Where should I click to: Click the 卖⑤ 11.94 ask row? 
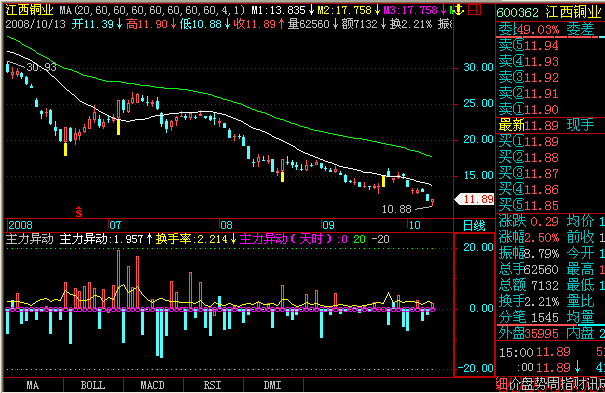pyautogui.click(x=529, y=46)
